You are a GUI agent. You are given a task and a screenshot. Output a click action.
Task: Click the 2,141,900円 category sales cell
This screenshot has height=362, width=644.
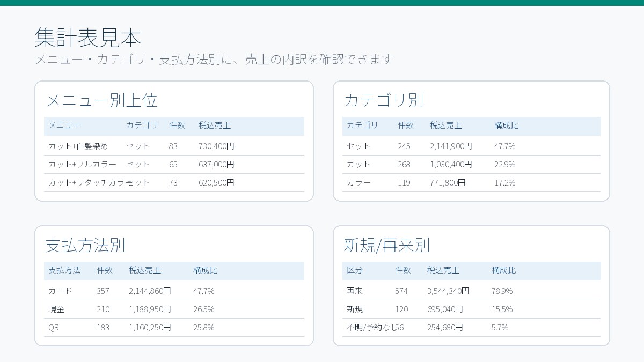(451, 146)
